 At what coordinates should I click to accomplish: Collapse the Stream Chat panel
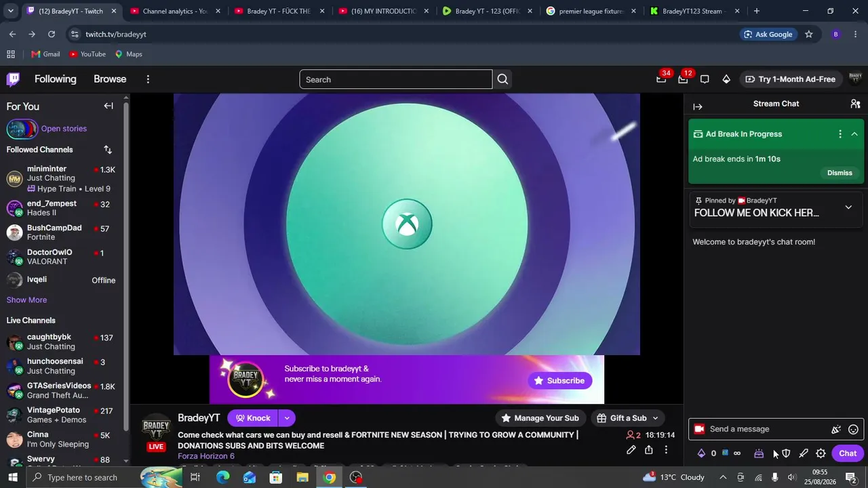coord(698,106)
